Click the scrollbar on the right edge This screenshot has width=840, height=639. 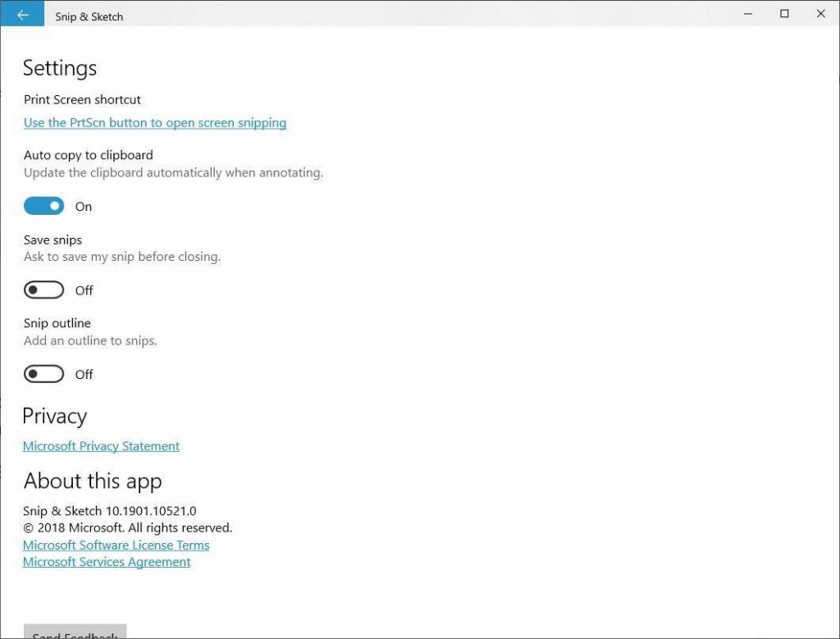click(834, 328)
